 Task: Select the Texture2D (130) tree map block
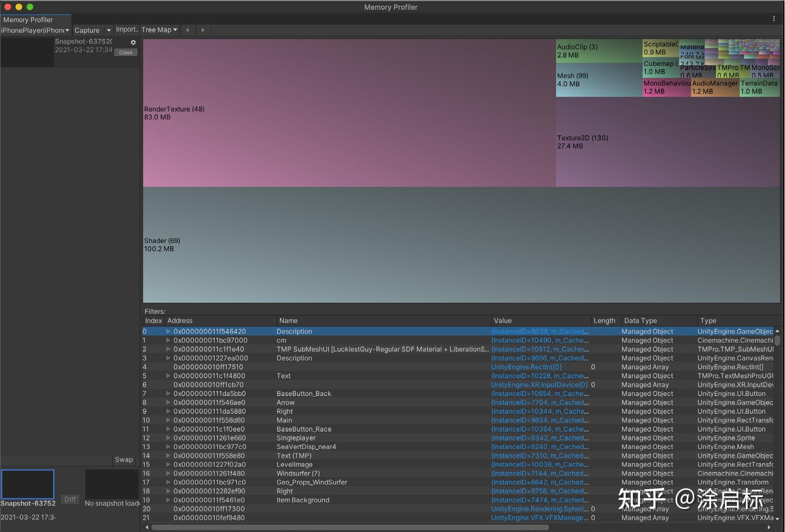point(668,142)
